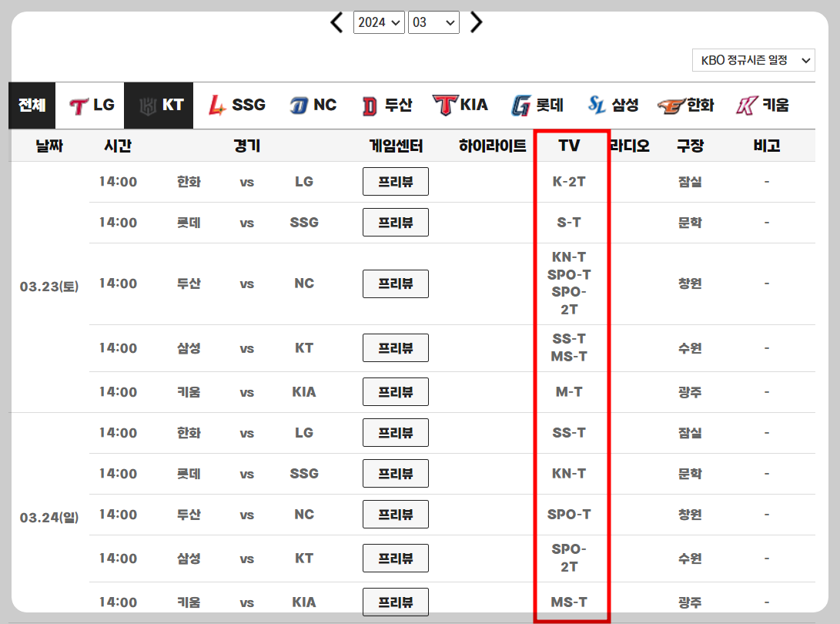Select the 키움 team tab
The height and width of the screenshot is (624, 840).
coord(763,105)
